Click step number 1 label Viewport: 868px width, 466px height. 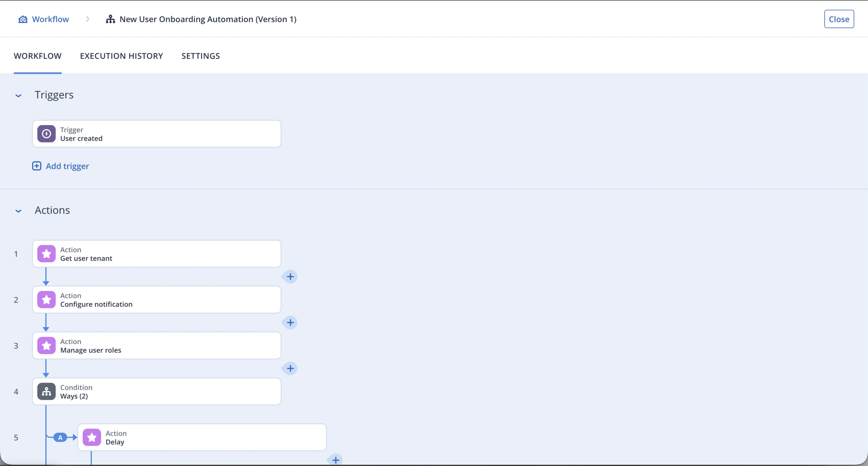tap(16, 254)
